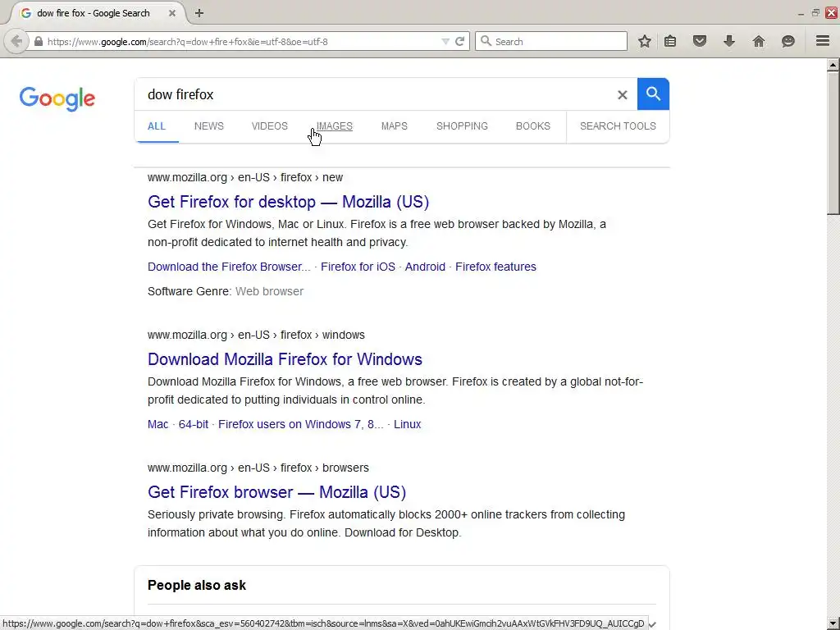Switch to the NEWS results tab
Image resolution: width=840 pixels, height=630 pixels.
[209, 126]
